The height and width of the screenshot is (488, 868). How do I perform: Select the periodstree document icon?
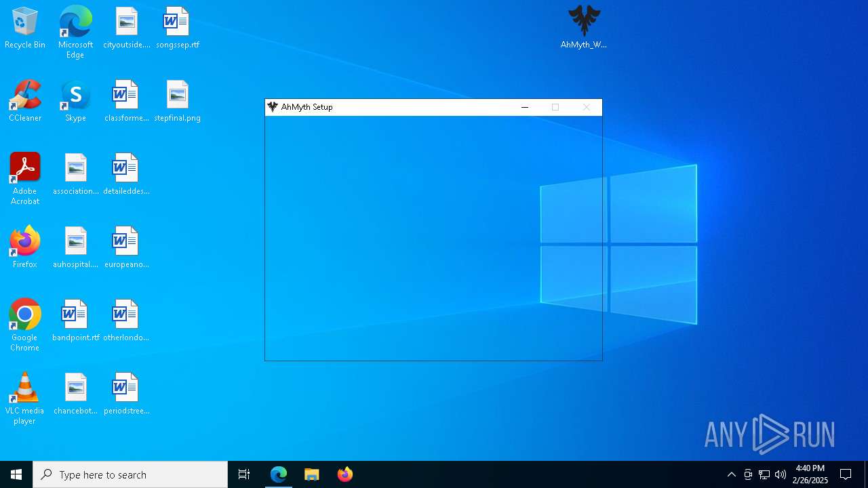(x=126, y=394)
